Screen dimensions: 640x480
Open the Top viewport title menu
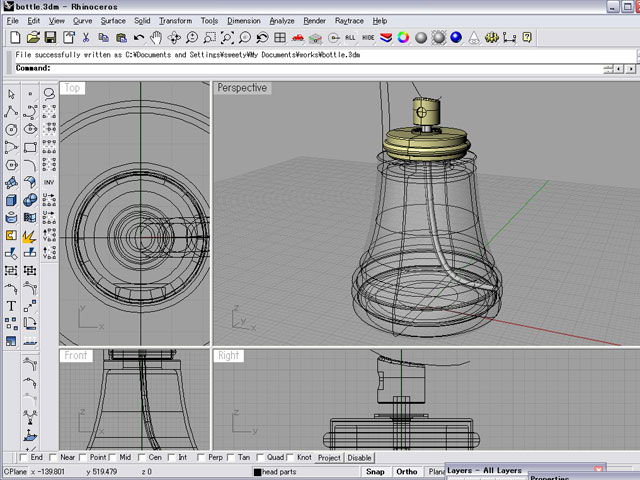pos(72,88)
